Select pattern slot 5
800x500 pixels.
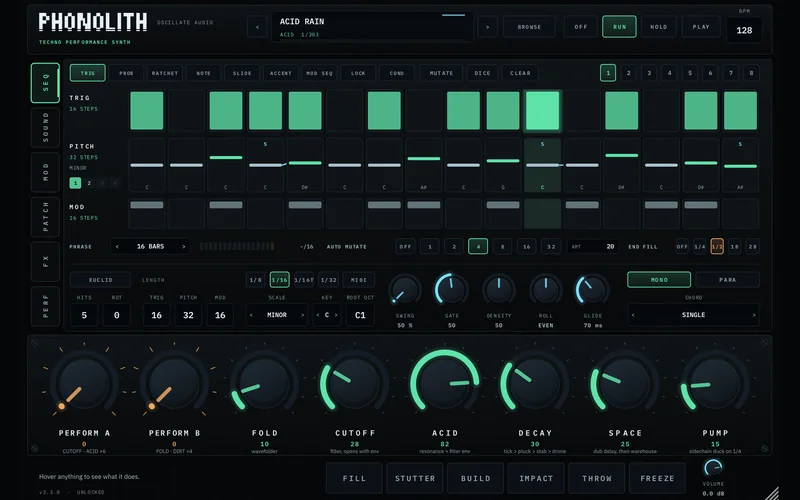(690, 73)
